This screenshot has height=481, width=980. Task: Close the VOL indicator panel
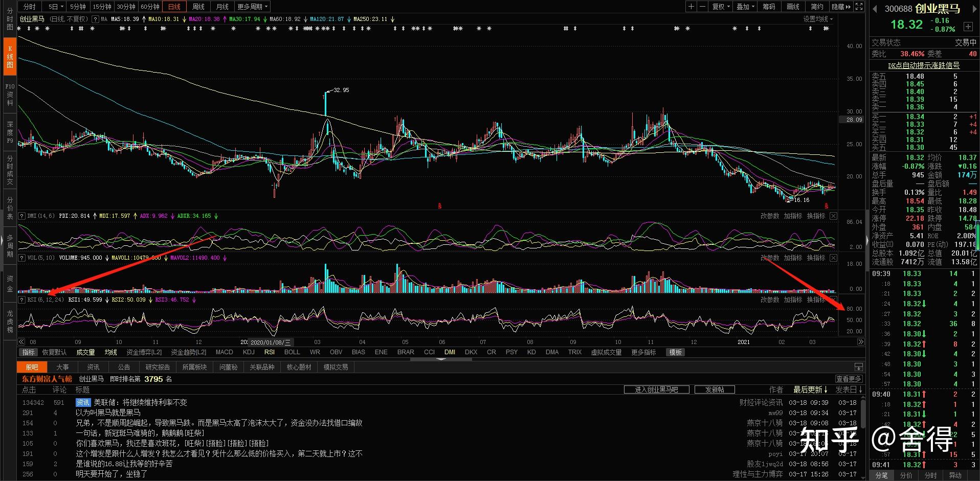pos(833,258)
